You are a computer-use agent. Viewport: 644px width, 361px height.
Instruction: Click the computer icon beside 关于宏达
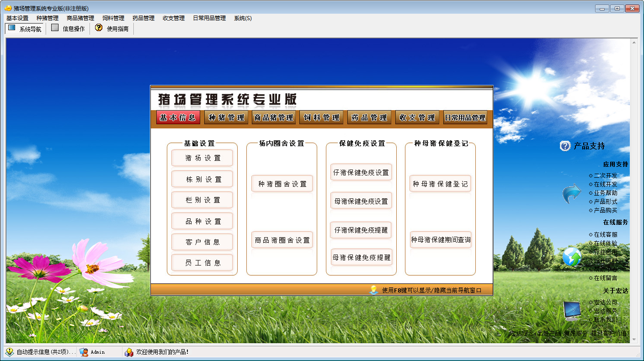571,310
